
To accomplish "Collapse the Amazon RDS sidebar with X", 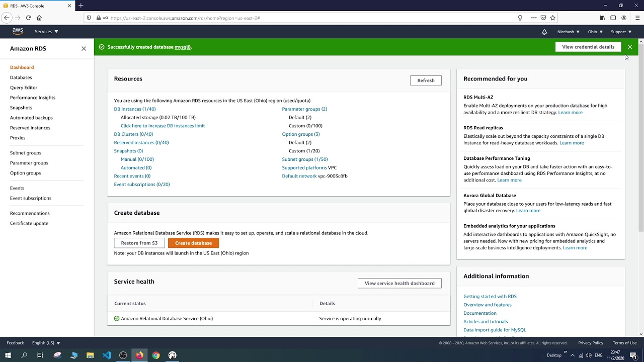I will pyautogui.click(x=84, y=49).
